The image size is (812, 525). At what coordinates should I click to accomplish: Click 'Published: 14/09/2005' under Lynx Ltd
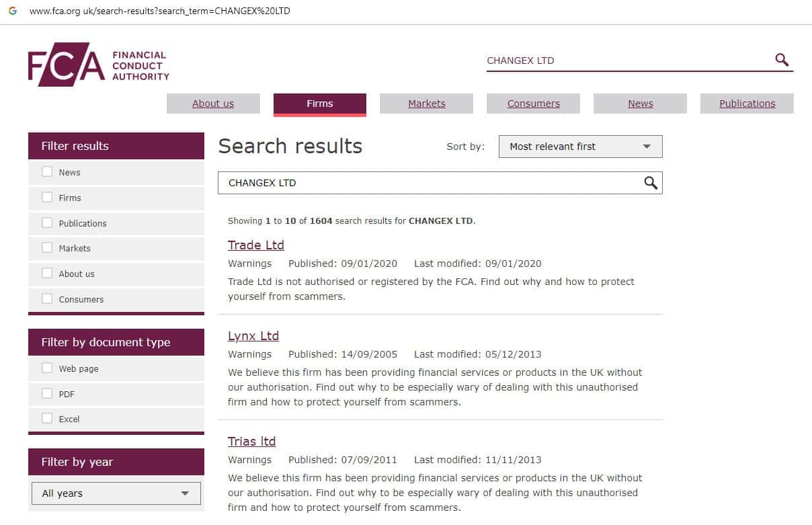click(343, 354)
